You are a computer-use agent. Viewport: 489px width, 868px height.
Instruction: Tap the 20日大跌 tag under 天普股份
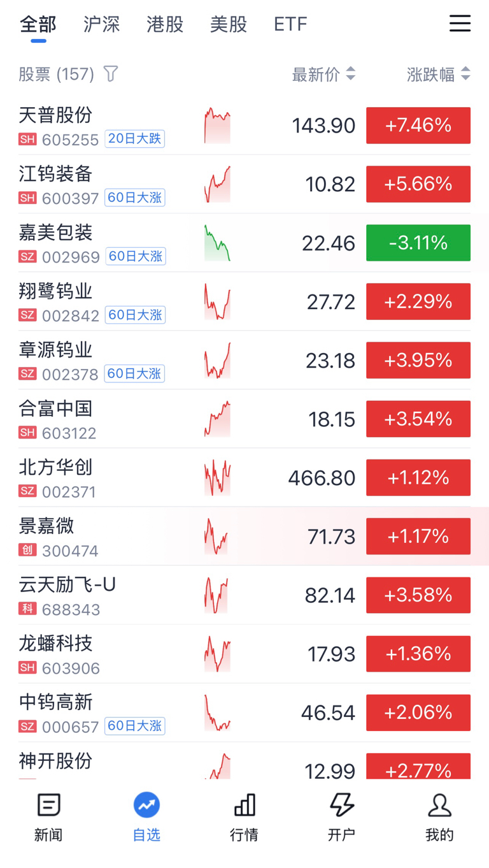click(x=135, y=139)
